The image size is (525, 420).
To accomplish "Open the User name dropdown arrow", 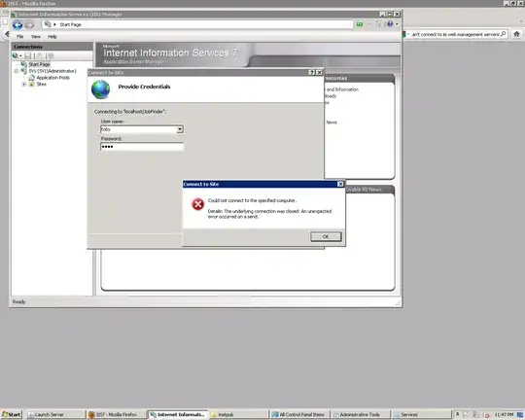I will click(x=180, y=129).
